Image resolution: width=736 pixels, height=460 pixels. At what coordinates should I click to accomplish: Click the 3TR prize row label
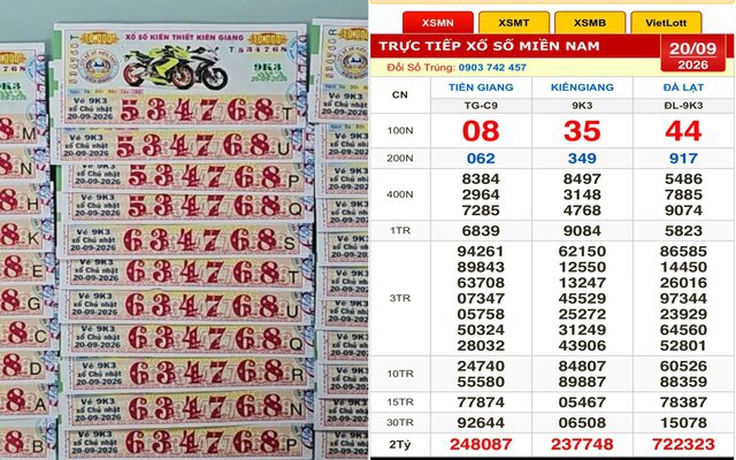click(400, 299)
